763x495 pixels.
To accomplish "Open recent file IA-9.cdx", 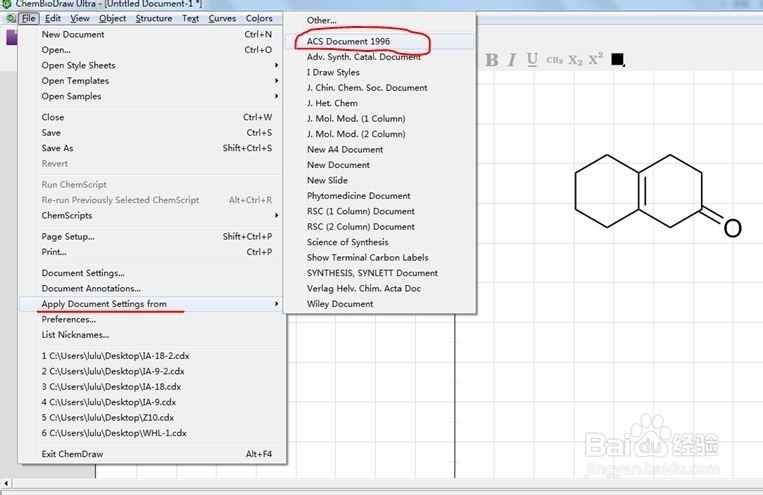I will click(151, 403).
